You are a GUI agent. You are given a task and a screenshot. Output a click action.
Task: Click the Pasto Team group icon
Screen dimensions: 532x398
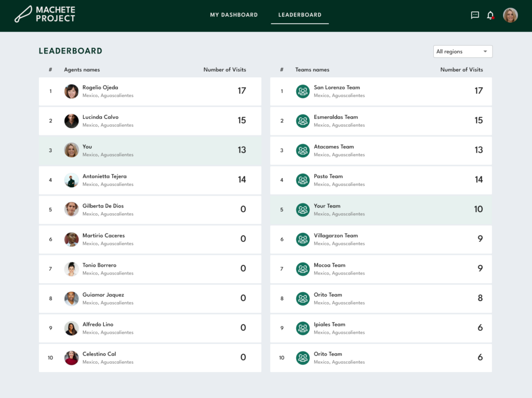302,180
